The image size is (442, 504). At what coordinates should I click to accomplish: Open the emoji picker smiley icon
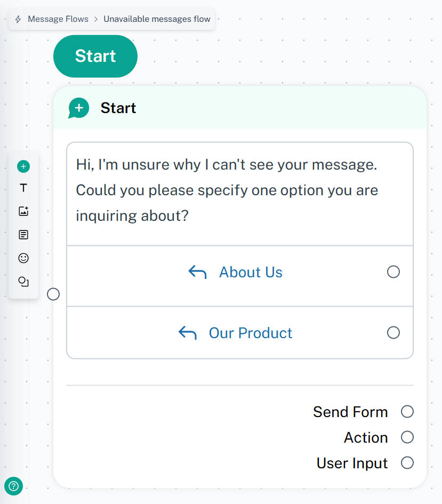[23, 258]
